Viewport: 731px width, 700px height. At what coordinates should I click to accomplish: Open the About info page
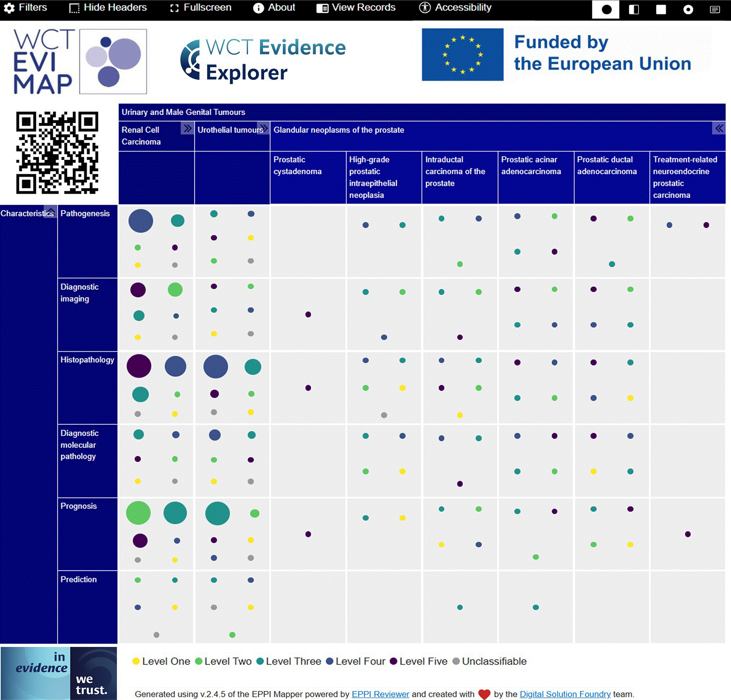pyautogui.click(x=274, y=8)
